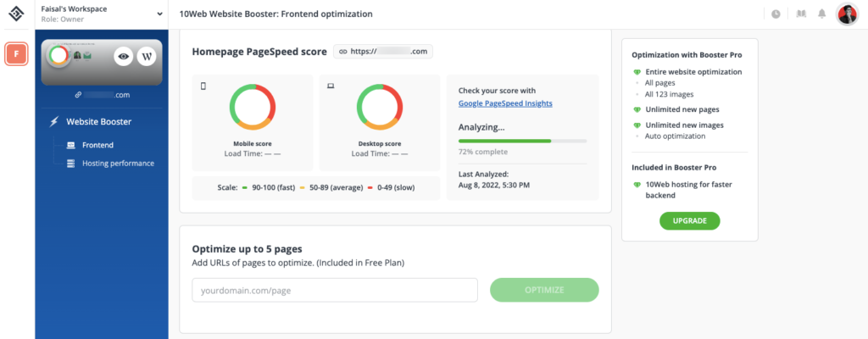Click the yellow 50-89 (average) legend marker

pyautogui.click(x=303, y=188)
